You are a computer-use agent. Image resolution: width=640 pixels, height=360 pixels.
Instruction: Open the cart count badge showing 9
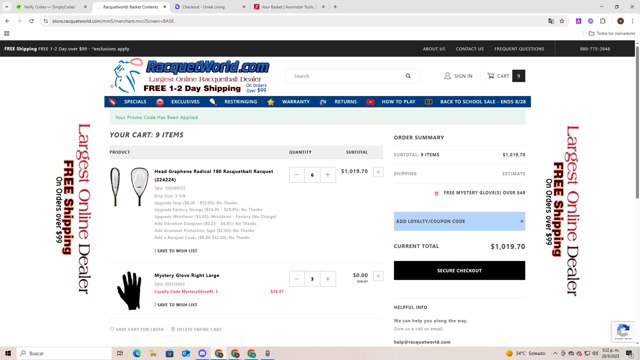click(518, 76)
